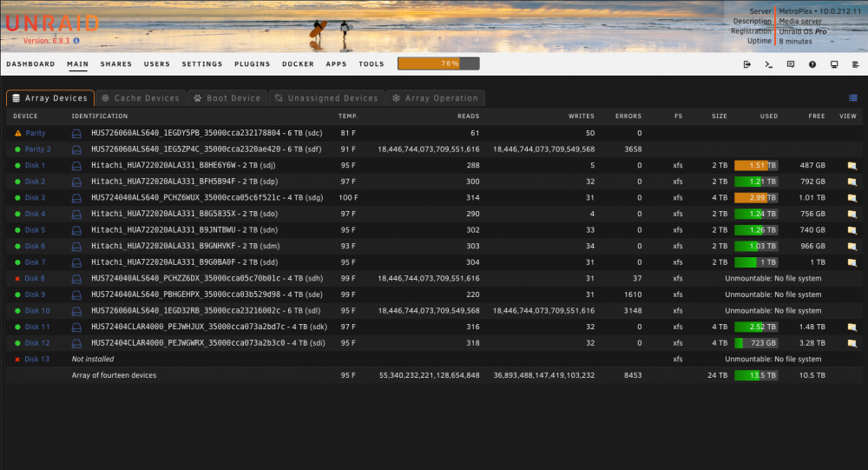Switch to the Cache Devices tab
The height and width of the screenshot is (470, 868).
[141, 98]
